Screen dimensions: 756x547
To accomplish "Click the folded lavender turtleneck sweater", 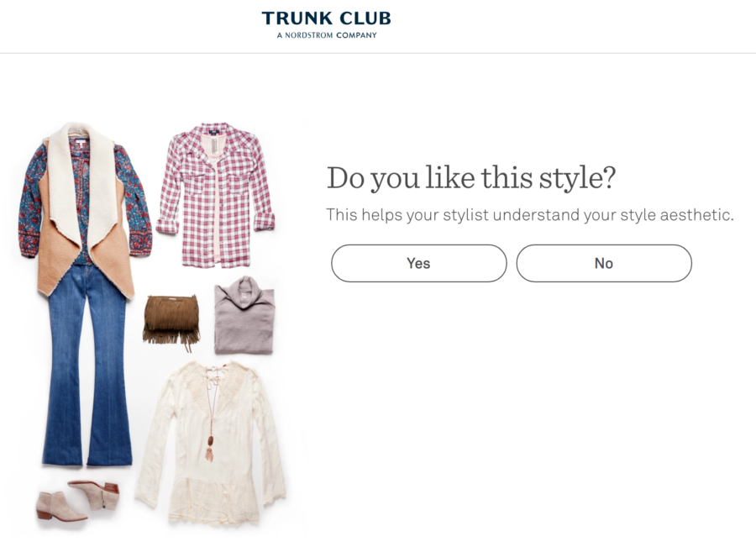I will point(245,315).
